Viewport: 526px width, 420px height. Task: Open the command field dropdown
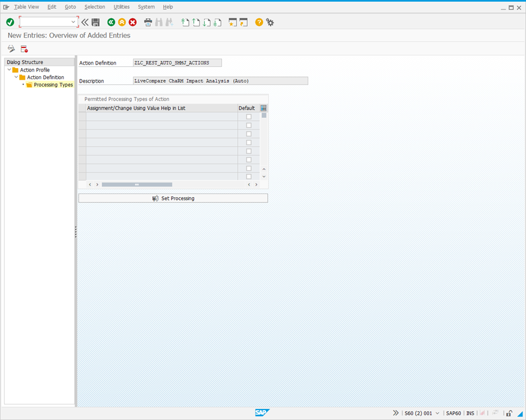pos(75,21)
